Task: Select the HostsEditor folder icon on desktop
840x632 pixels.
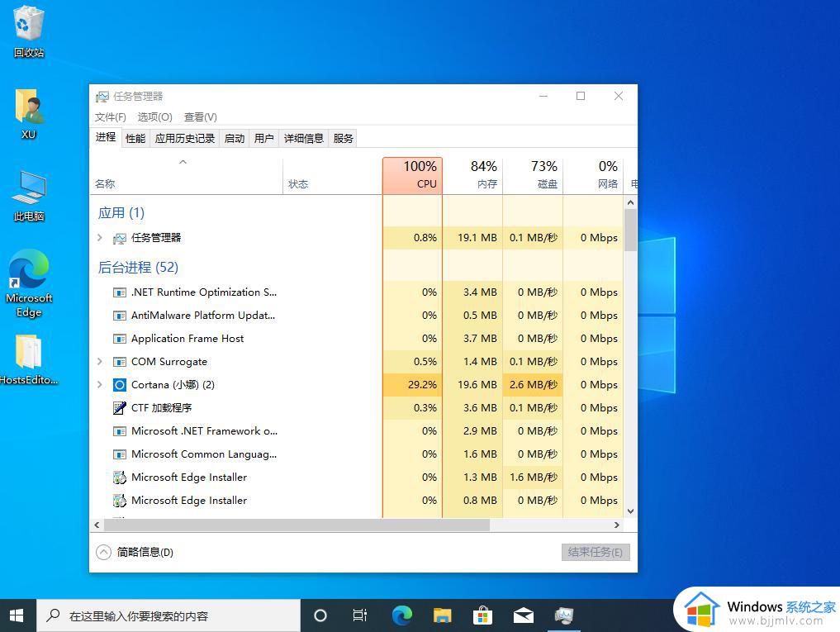Action: tap(28, 359)
